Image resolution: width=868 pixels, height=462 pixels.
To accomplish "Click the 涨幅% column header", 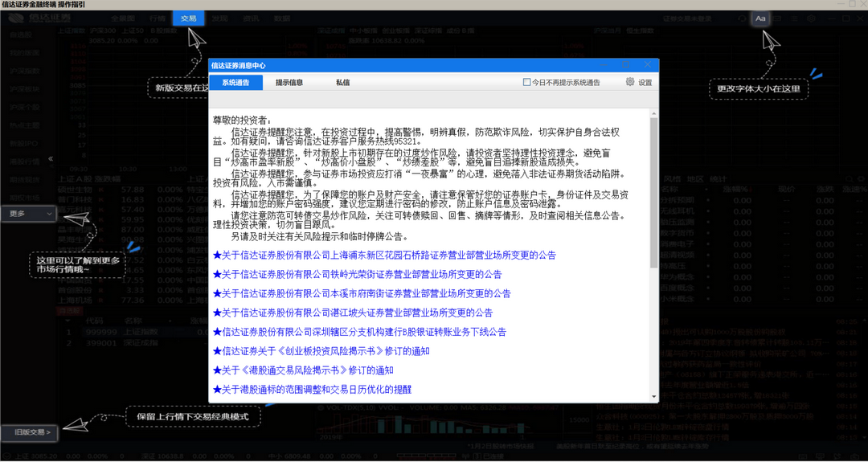I will pyautogui.click(x=736, y=190).
